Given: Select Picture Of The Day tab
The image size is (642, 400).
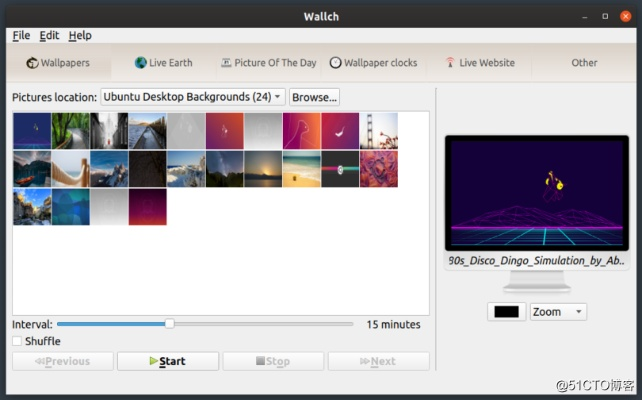Looking at the screenshot, I should tap(268, 63).
